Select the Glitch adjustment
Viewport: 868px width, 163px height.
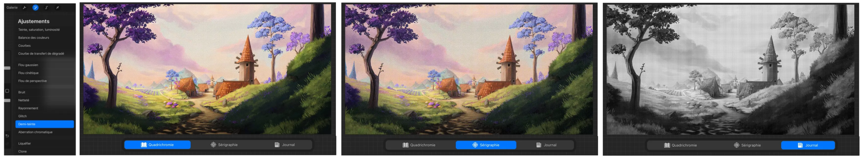pyautogui.click(x=22, y=116)
